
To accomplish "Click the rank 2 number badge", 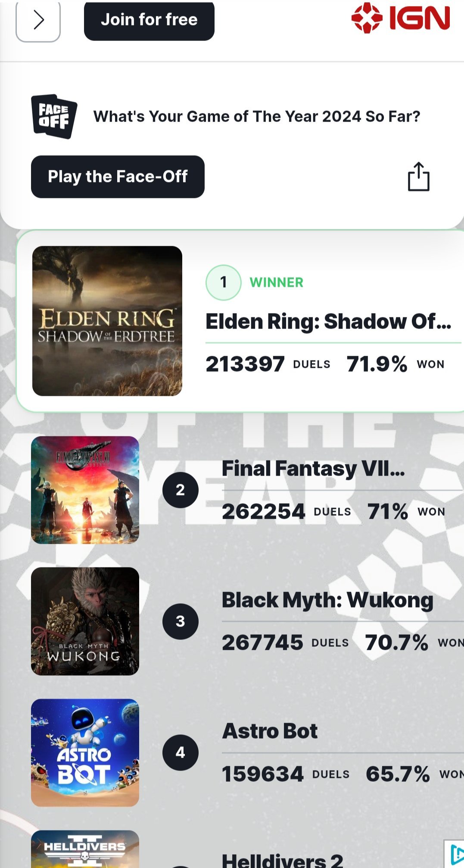I will pyautogui.click(x=181, y=490).
